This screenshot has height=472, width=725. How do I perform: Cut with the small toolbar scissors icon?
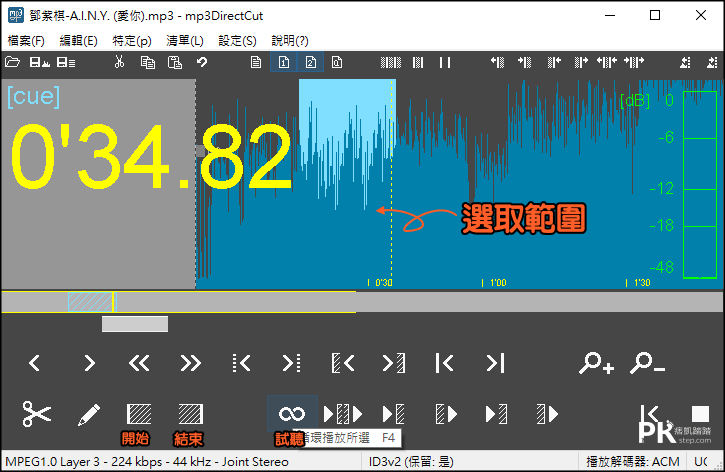(119, 62)
